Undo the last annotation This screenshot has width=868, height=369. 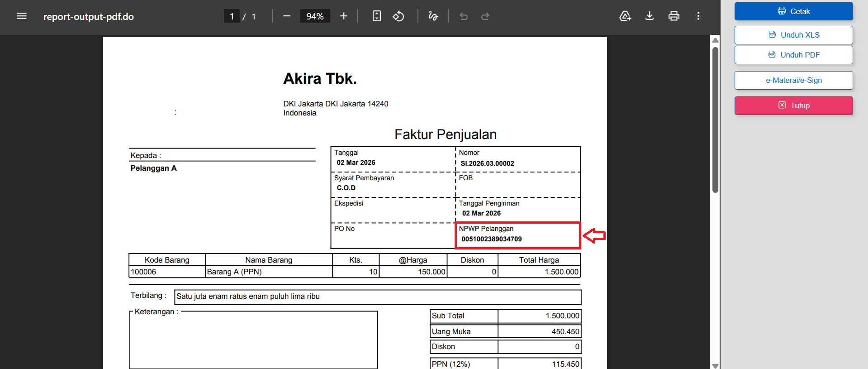pyautogui.click(x=464, y=16)
